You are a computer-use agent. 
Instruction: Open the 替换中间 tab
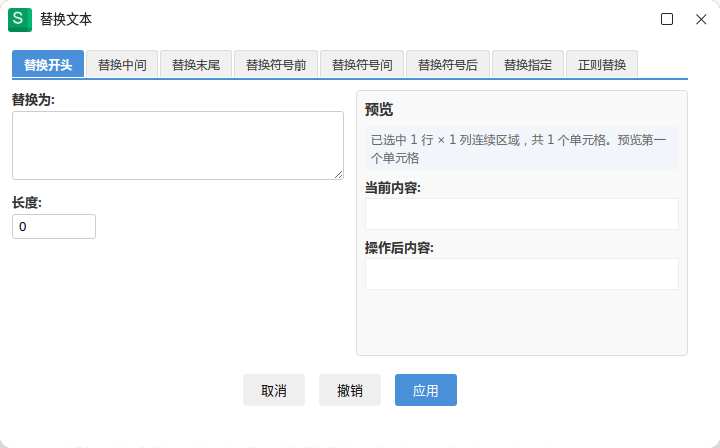click(x=122, y=64)
